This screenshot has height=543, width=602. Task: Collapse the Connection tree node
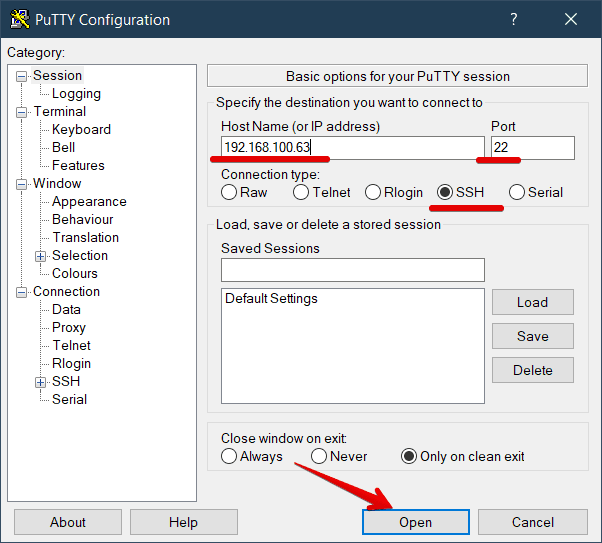coord(22,293)
